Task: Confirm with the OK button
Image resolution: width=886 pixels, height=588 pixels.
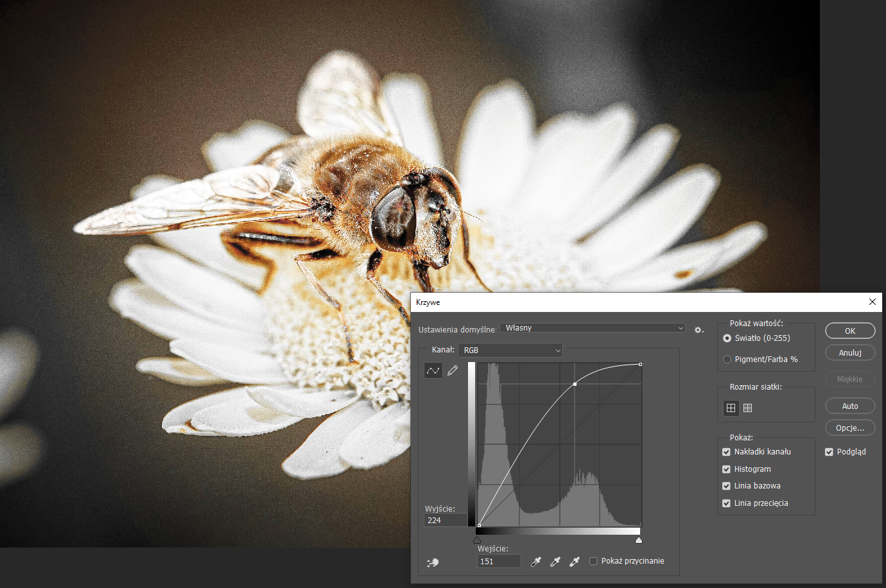Action: click(x=850, y=331)
